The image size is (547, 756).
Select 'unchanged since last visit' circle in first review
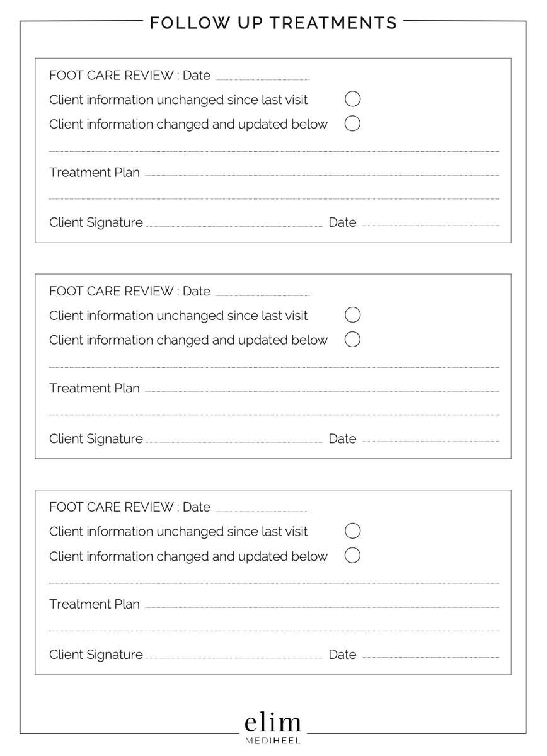(353, 99)
